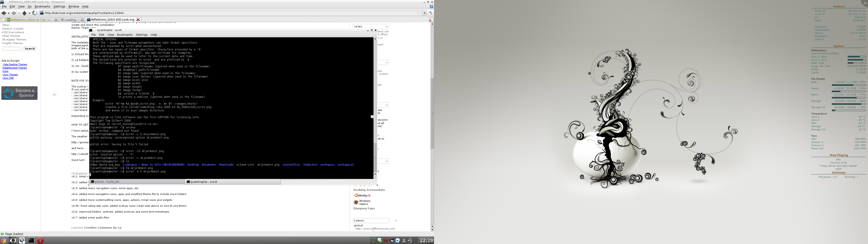Click Konsole terminal icon in taskbar
This screenshot has width=868, height=244.
[x=31, y=240]
